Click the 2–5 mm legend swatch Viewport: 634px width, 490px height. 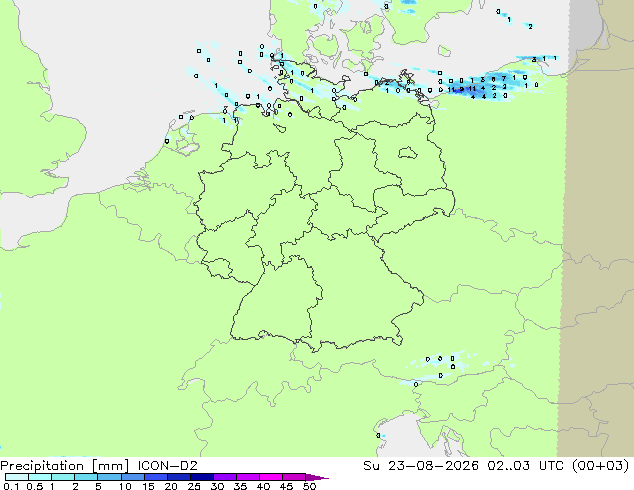86,477
